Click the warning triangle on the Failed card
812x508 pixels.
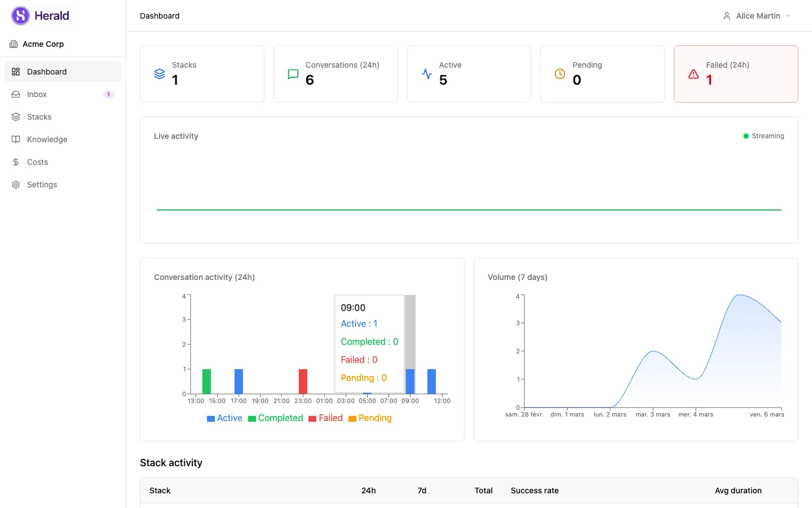coord(693,74)
